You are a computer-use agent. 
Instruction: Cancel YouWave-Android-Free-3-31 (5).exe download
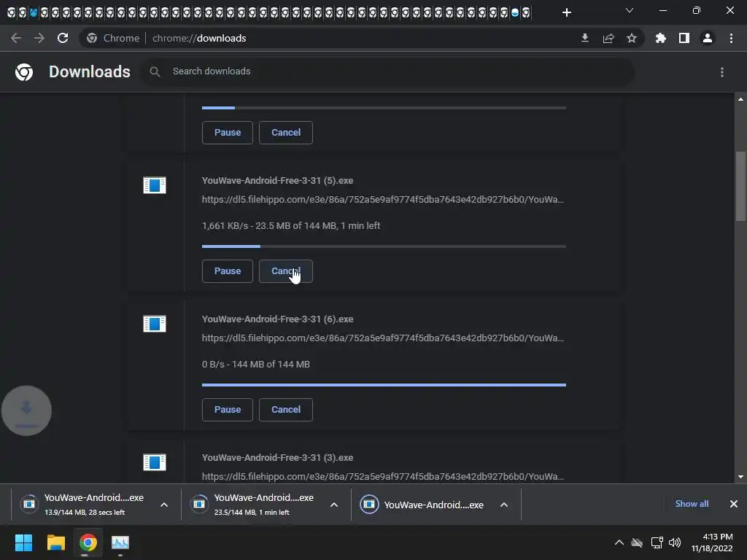286,271
